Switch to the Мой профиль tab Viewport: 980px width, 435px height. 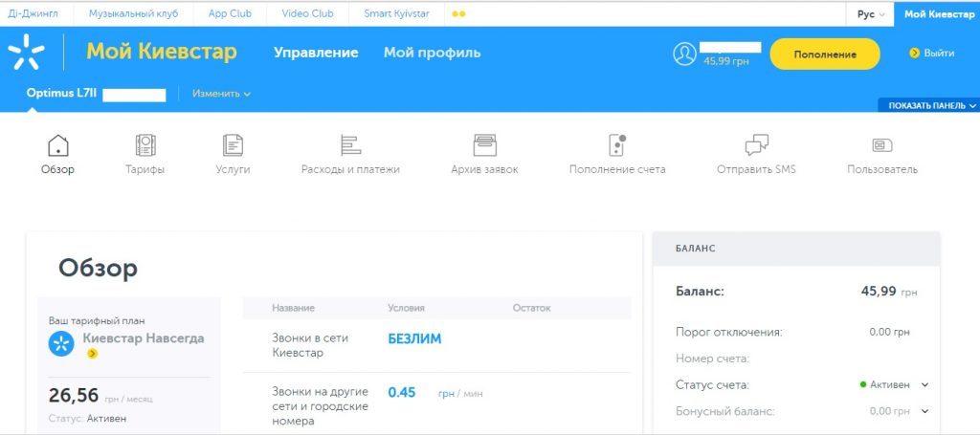coord(432,53)
